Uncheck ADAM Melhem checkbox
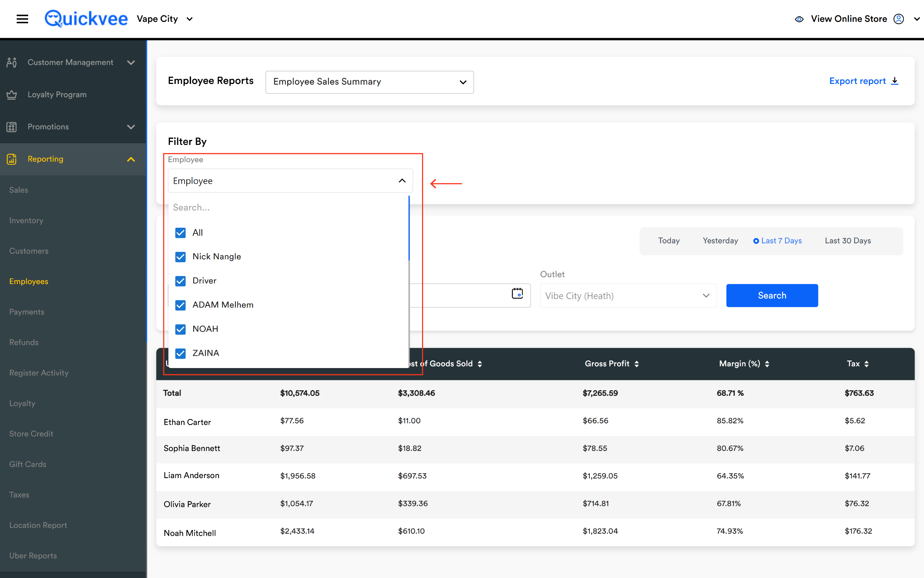 [x=180, y=305]
